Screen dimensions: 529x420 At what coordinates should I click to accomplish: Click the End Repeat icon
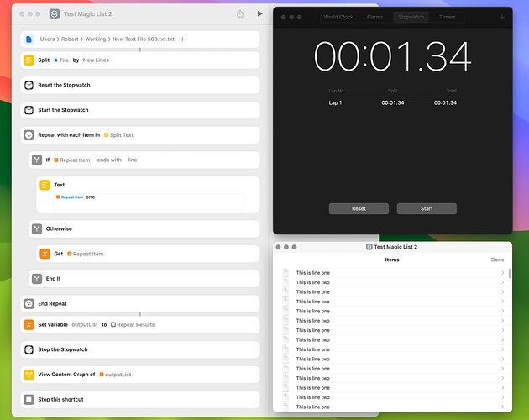tap(29, 303)
